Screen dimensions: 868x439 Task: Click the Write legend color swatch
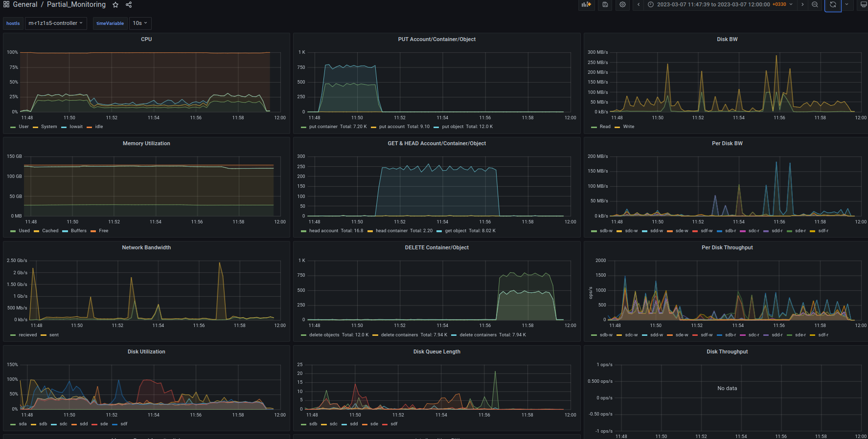coord(617,127)
